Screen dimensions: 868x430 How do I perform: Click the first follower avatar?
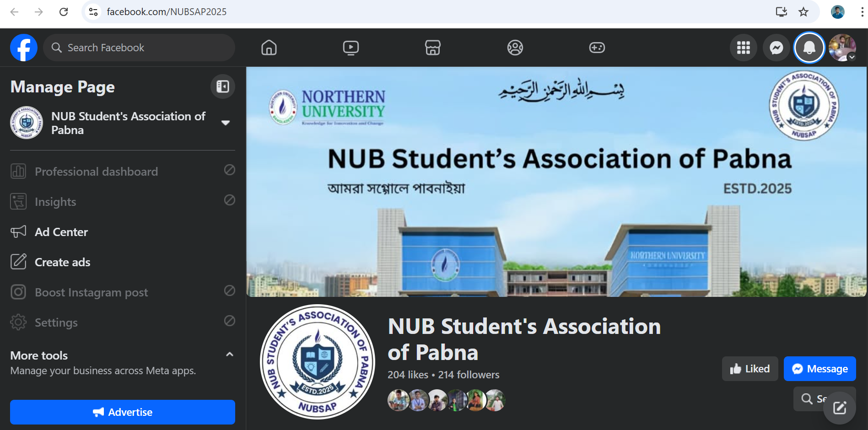(x=399, y=400)
